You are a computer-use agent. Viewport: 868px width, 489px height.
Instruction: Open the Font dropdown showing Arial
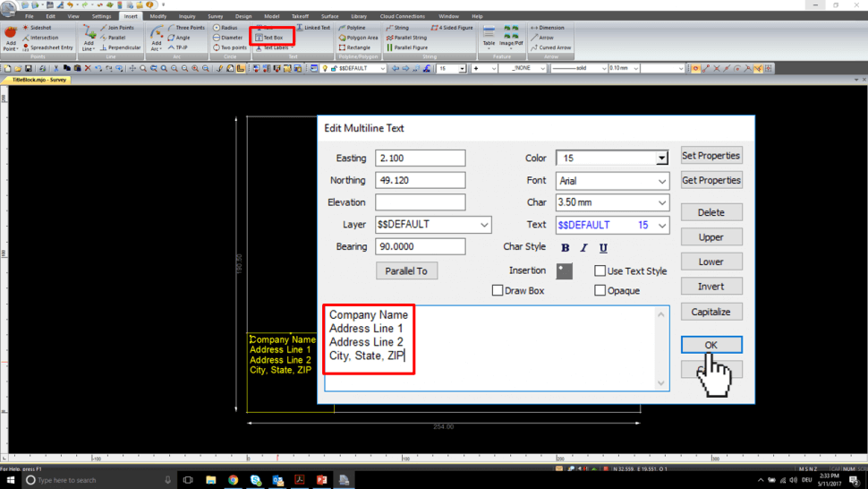612,181
